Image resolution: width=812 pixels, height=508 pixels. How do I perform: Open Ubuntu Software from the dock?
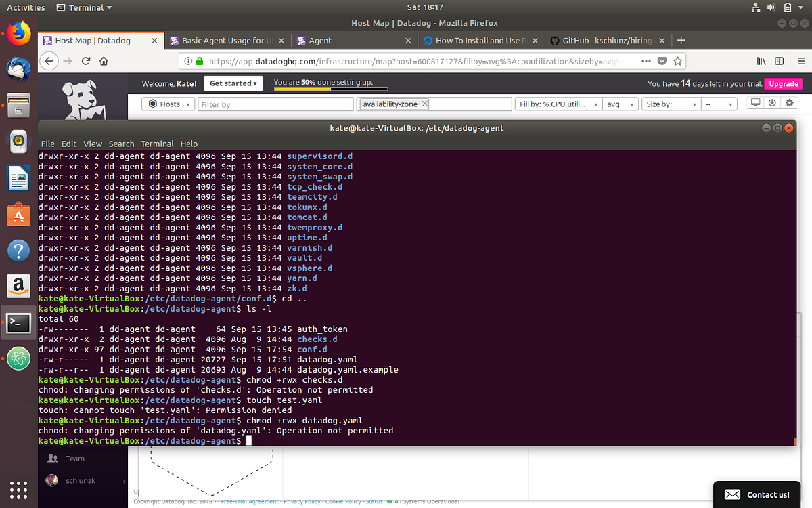coord(19,215)
